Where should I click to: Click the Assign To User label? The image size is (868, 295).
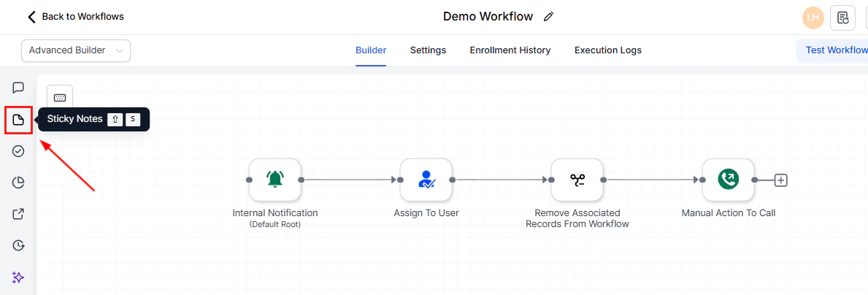click(426, 212)
